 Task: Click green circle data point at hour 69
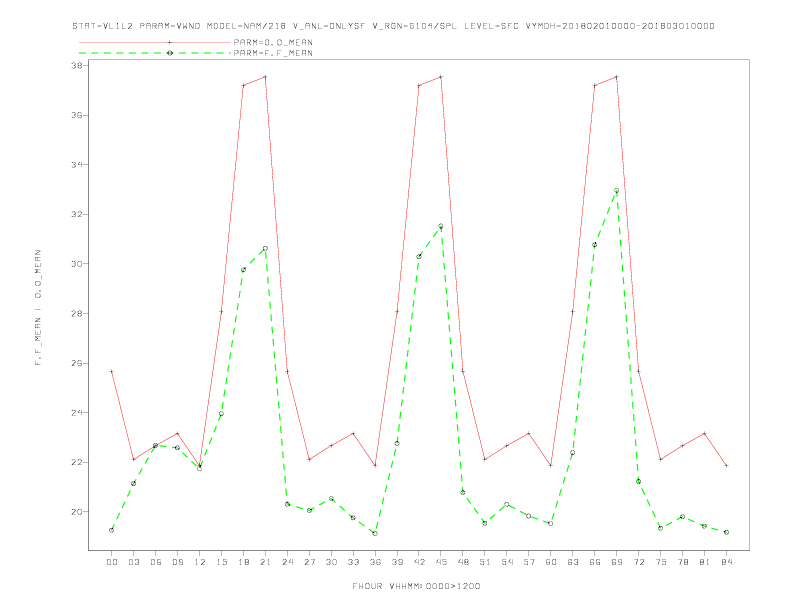tap(617, 190)
